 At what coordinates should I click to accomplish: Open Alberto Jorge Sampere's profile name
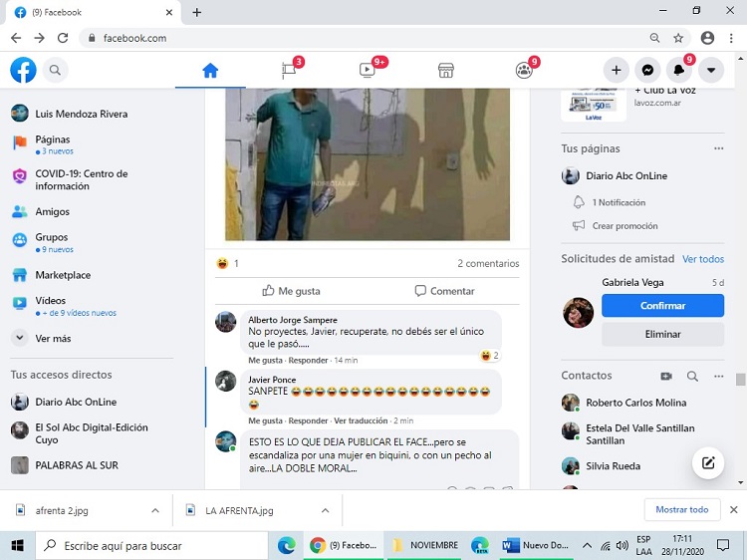point(293,320)
